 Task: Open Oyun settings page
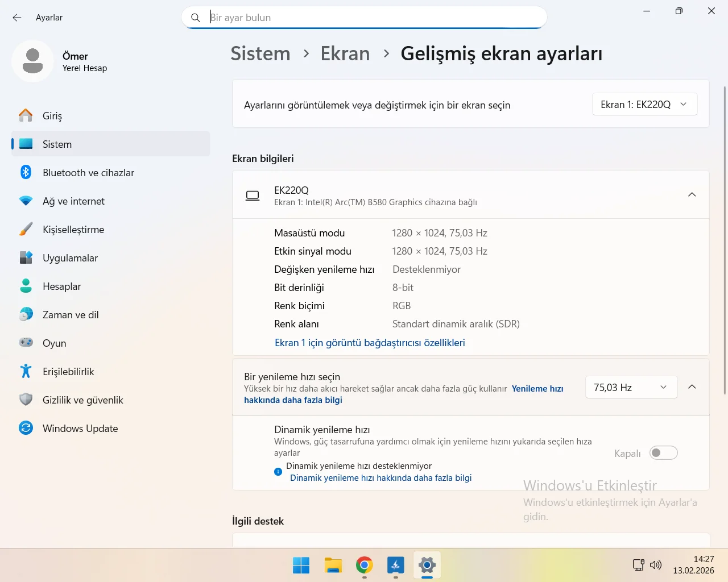click(111, 343)
